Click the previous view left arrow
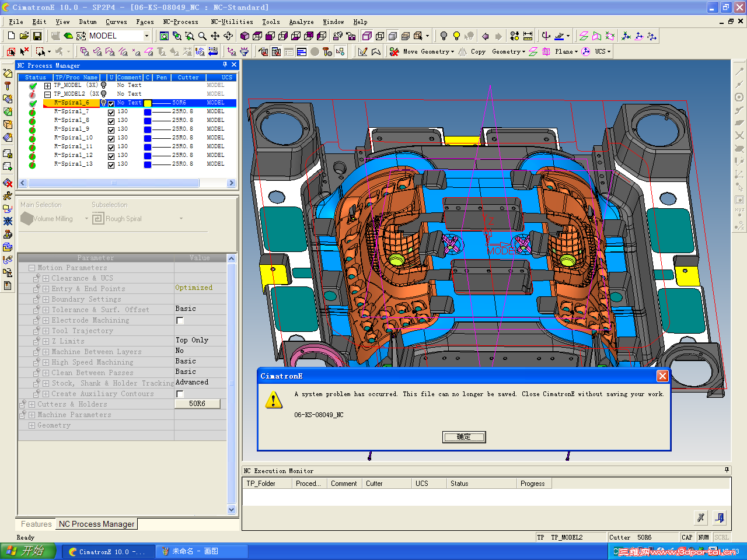This screenshot has width=747, height=560. click(485, 36)
